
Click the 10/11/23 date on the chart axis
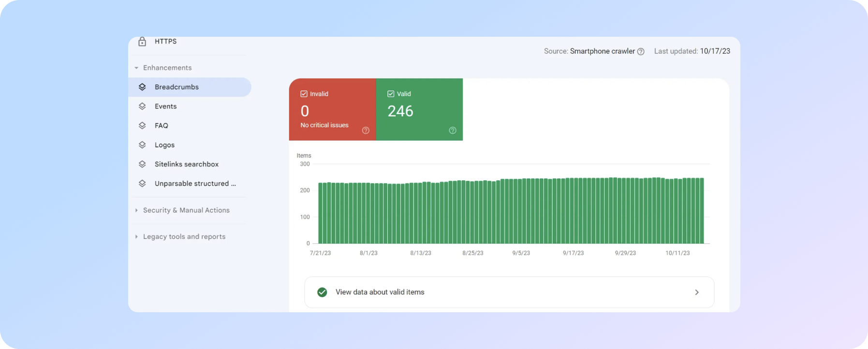tap(677, 253)
